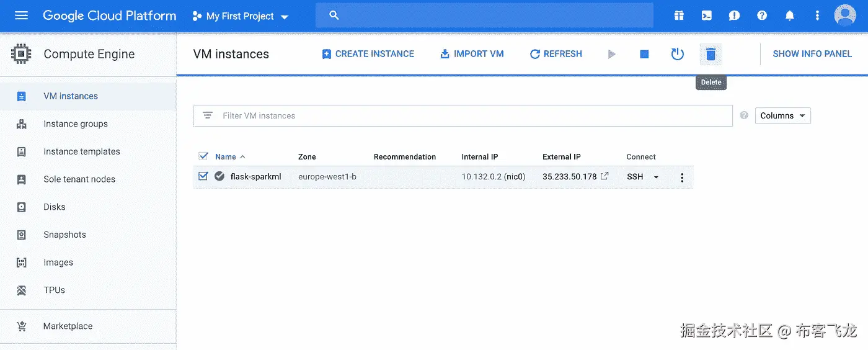Screen dimensions: 868x350
Task: Open the help question mark icon
Action: (x=762, y=16)
